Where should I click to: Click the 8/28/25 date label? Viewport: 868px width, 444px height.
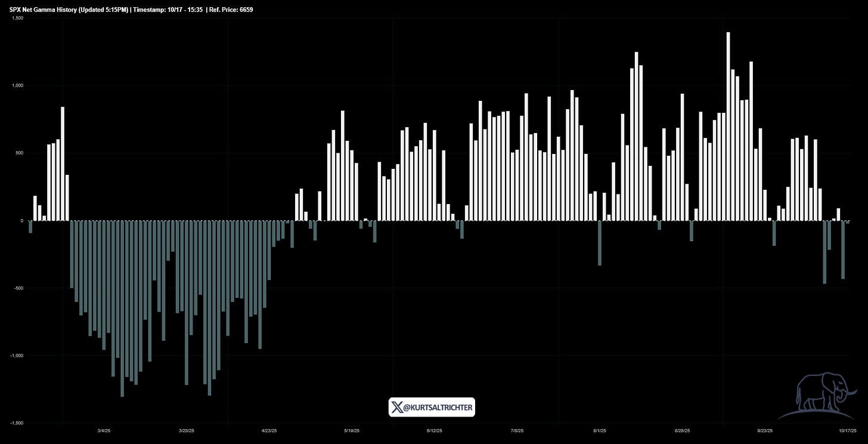[683, 430]
